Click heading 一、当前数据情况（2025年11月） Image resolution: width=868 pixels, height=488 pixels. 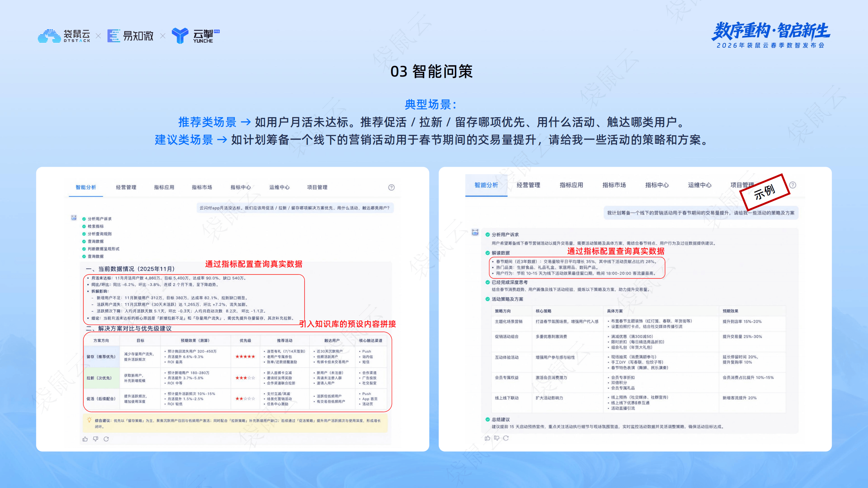coord(130,269)
